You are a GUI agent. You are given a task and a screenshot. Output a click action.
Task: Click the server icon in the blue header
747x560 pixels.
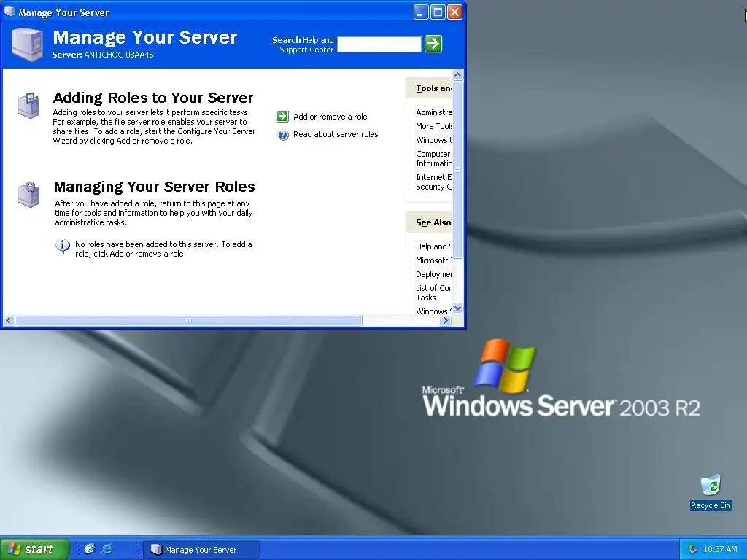coord(27,44)
